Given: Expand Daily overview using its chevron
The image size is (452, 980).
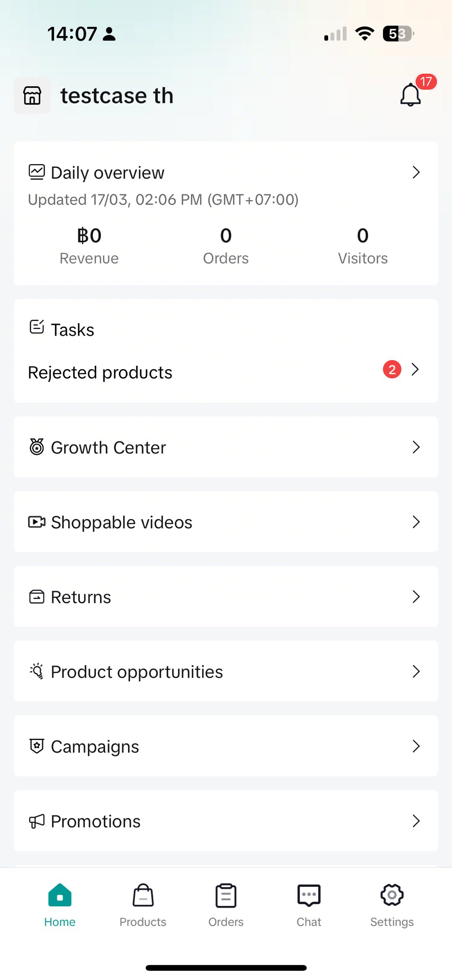Looking at the screenshot, I should (x=416, y=172).
